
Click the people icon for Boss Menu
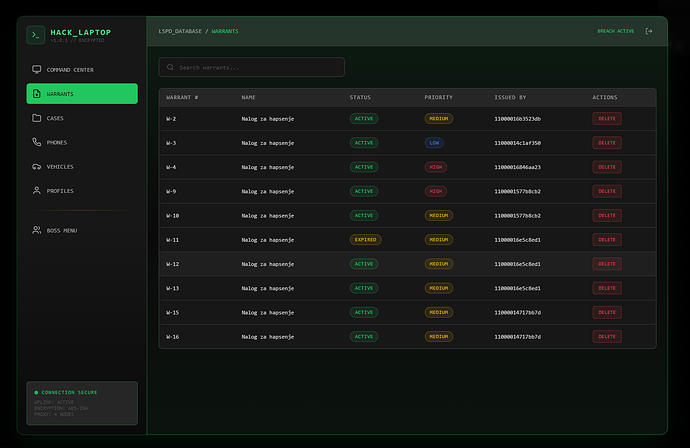[37, 230]
